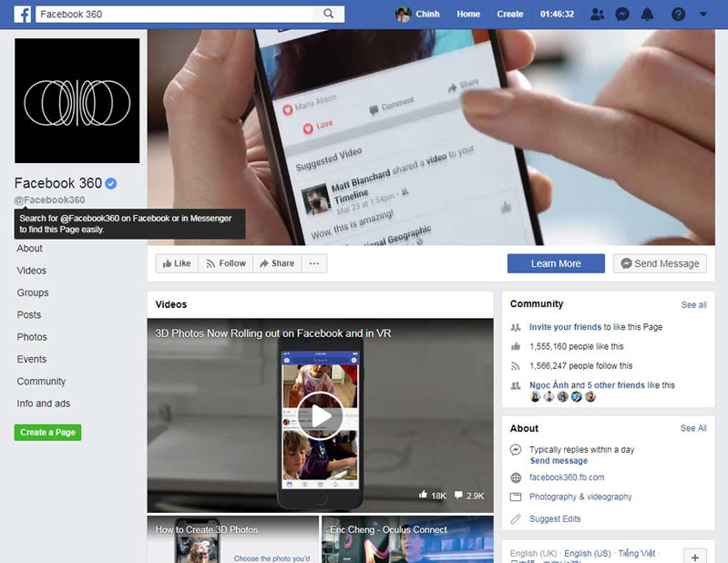The width and height of the screenshot is (728, 563).
Task: Open the help question mark icon
Action: 678,15
